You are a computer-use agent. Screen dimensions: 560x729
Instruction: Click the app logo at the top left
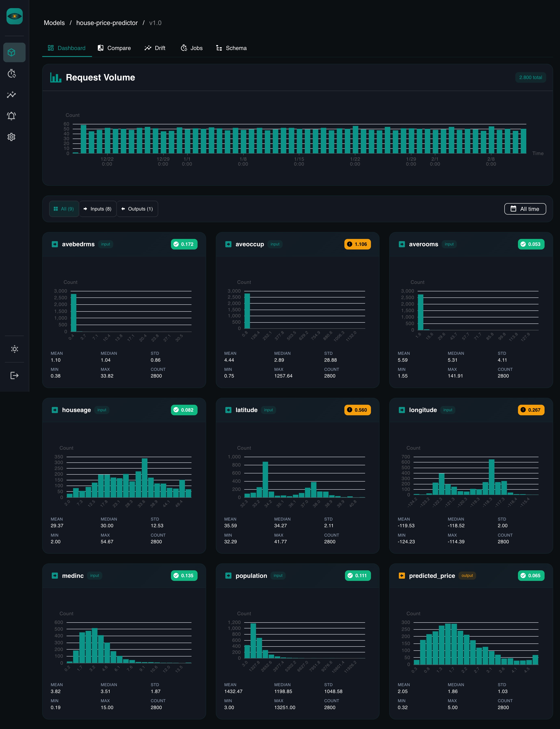click(15, 16)
